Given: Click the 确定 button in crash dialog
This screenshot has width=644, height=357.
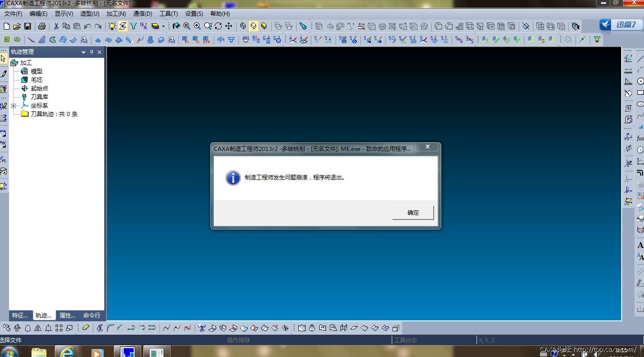Looking at the screenshot, I should click(413, 213).
